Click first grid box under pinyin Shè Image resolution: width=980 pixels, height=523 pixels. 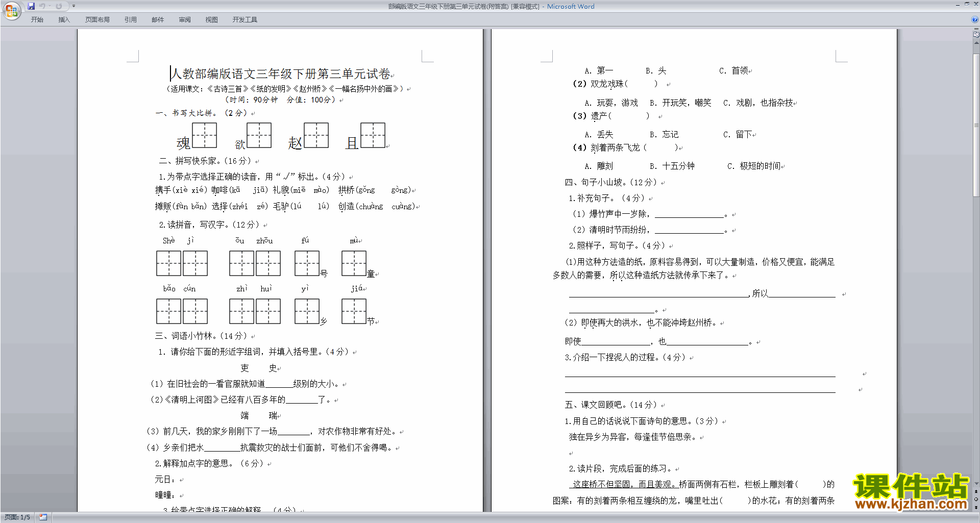pyautogui.click(x=168, y=263)
